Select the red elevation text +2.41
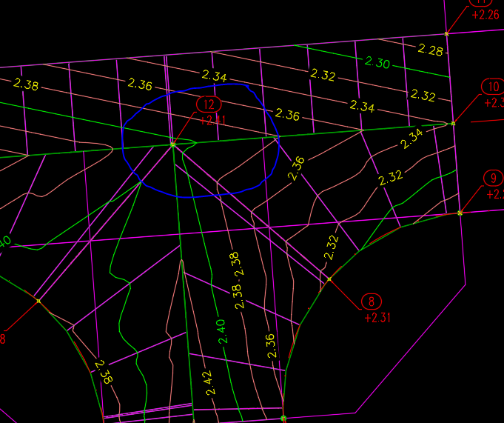 click(x=212, y=121)
